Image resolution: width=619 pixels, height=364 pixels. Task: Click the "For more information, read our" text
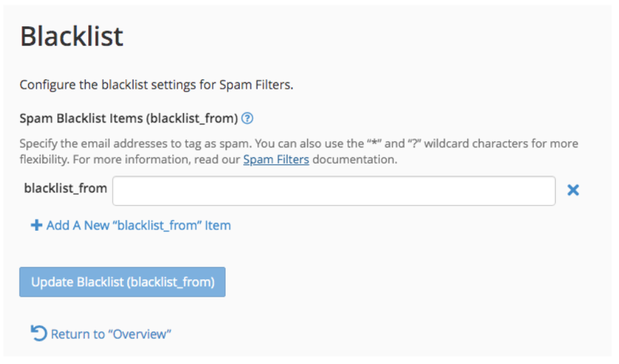161,160
